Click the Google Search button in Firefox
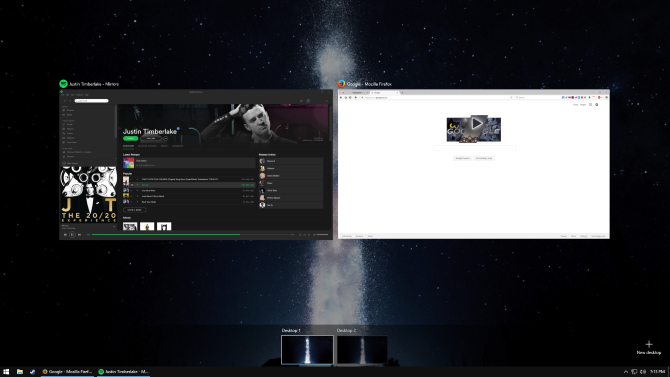670x377 pixels. (462, 158)
